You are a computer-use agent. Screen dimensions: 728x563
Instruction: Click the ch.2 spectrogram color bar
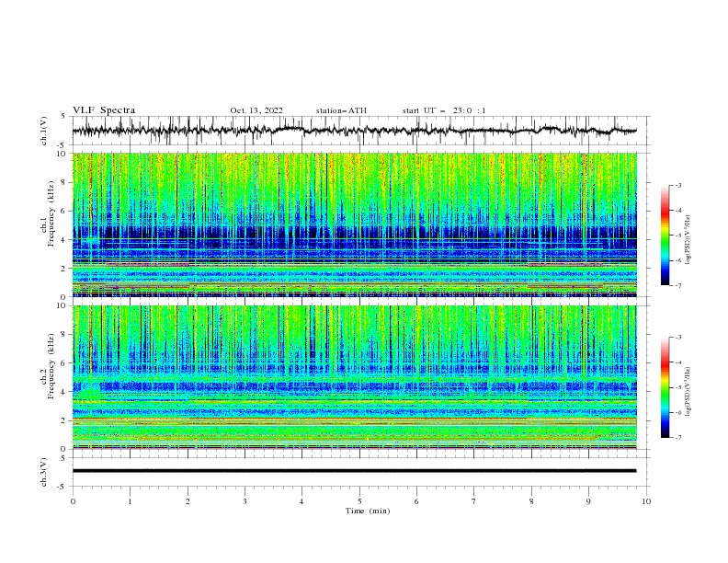[665, 387]
